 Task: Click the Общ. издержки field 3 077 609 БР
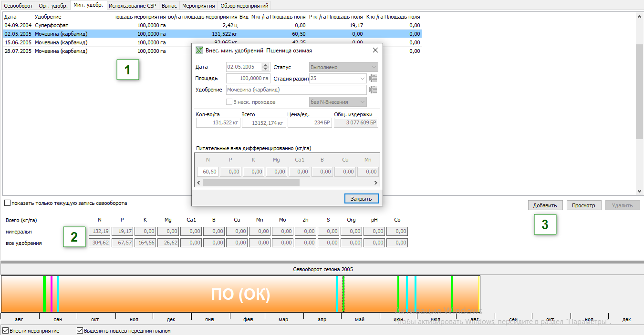coord(356,123)
